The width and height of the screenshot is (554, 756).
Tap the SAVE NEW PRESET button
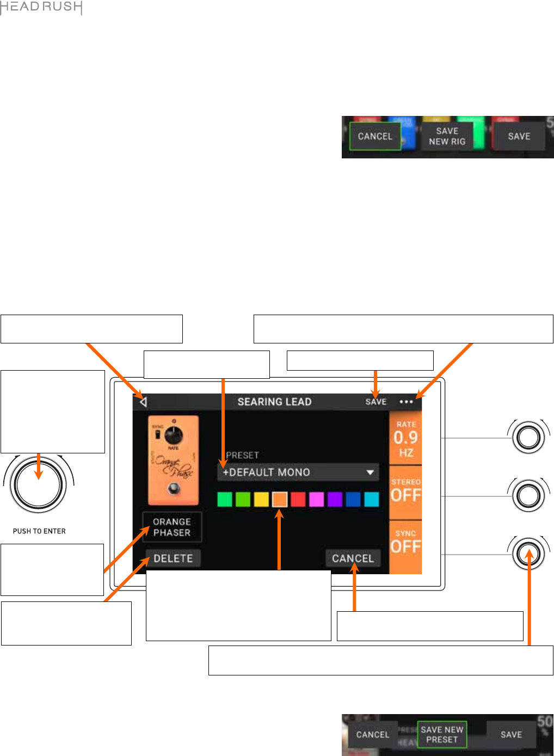click(x=442, y=734)
